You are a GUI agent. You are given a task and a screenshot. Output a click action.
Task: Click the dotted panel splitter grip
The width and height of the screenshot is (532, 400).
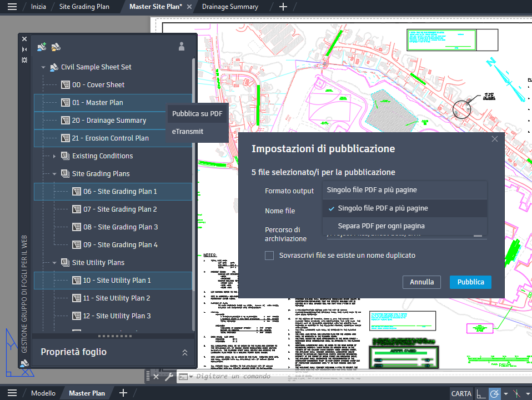click(x=115, y=336)
